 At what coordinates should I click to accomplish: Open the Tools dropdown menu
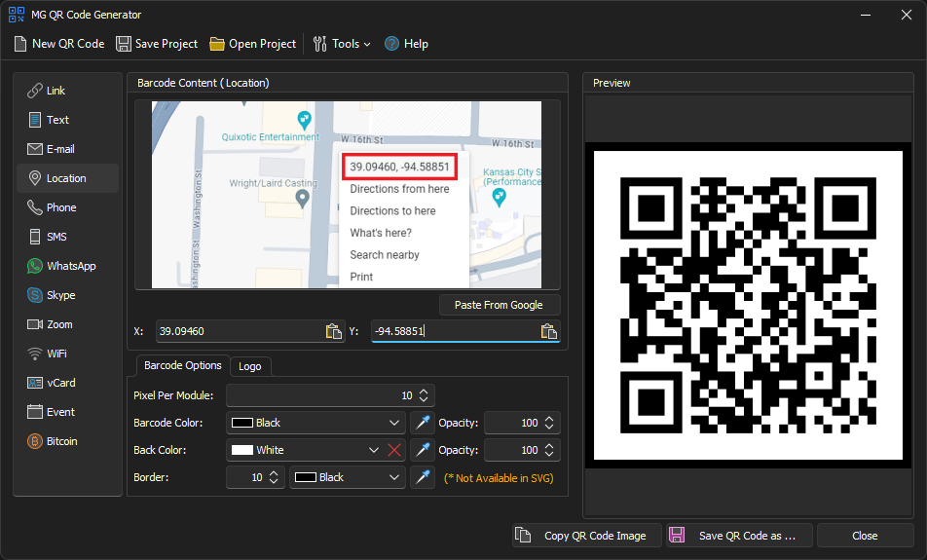coord(342,44)
